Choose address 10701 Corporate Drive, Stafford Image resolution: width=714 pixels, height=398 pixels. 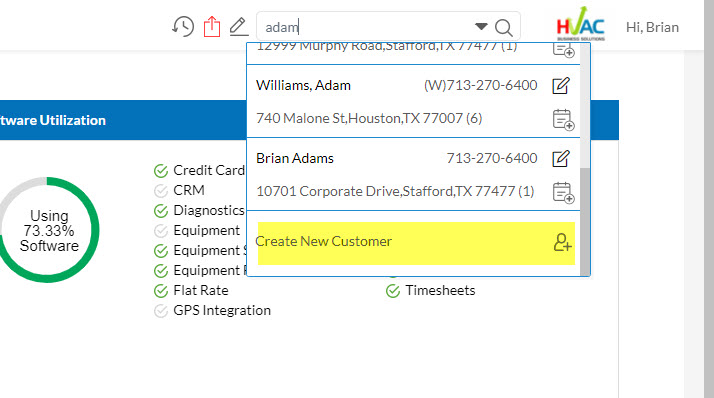click(x=395, y=191)
